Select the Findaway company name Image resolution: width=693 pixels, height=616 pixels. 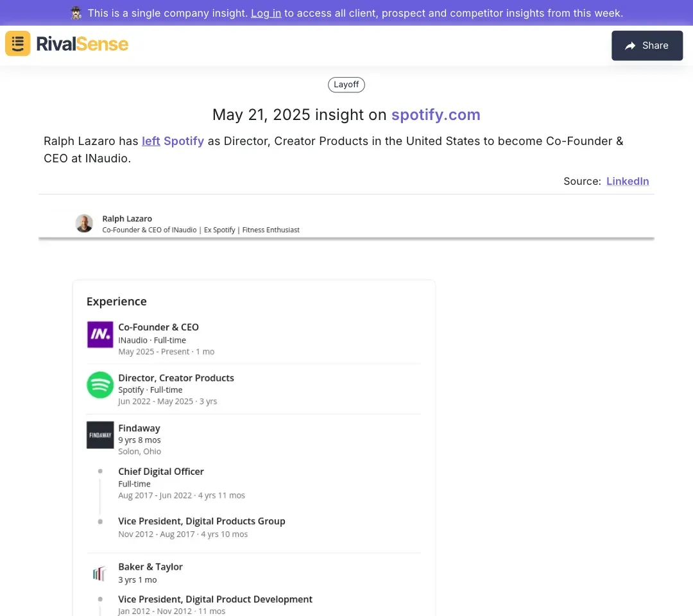[139, 428]
